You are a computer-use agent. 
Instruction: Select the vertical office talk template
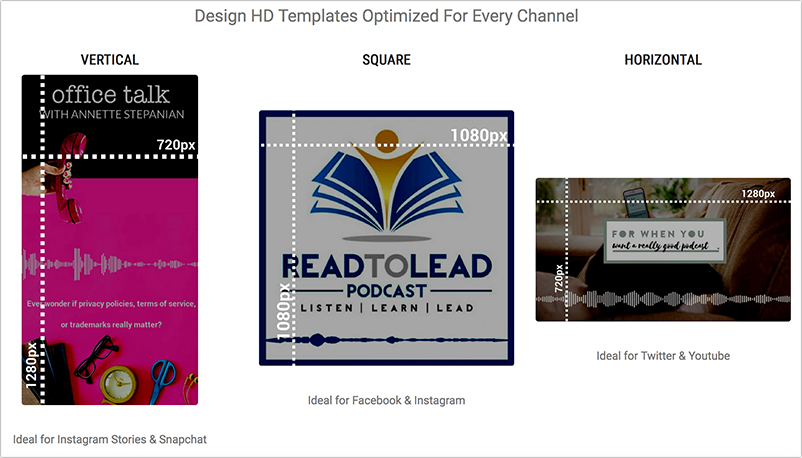coord(109,240)
